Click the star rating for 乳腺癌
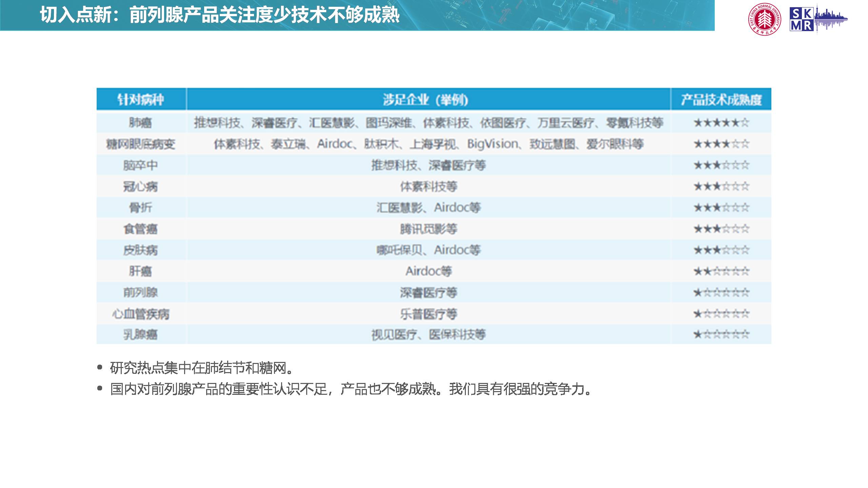Viewport: 868px width, 488px height. coord(721,335)
